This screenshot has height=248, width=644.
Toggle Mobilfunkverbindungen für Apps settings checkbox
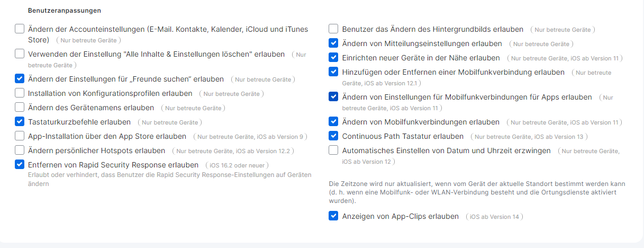pos(333,97)
